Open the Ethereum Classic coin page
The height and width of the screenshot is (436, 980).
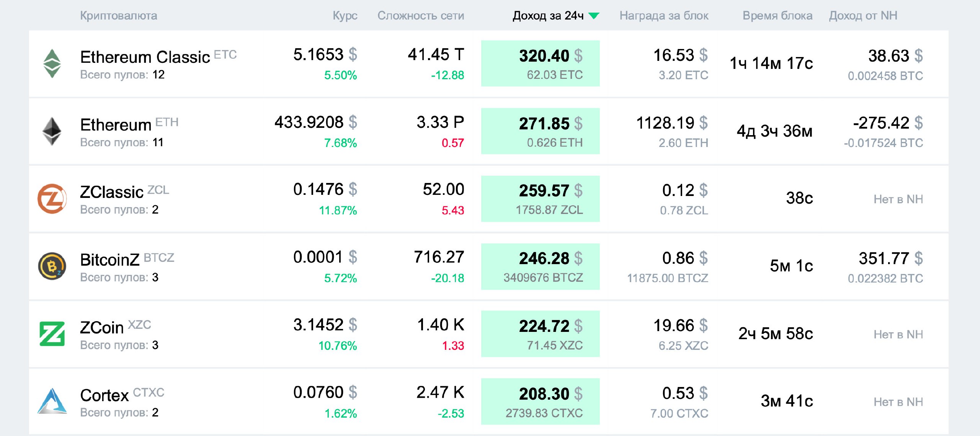[145, 57]
